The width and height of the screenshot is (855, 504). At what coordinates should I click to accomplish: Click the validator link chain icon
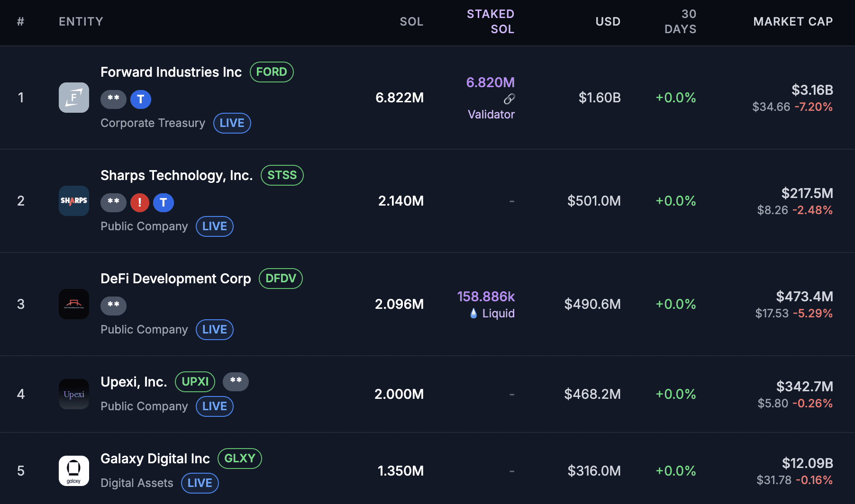coord(509,99)
